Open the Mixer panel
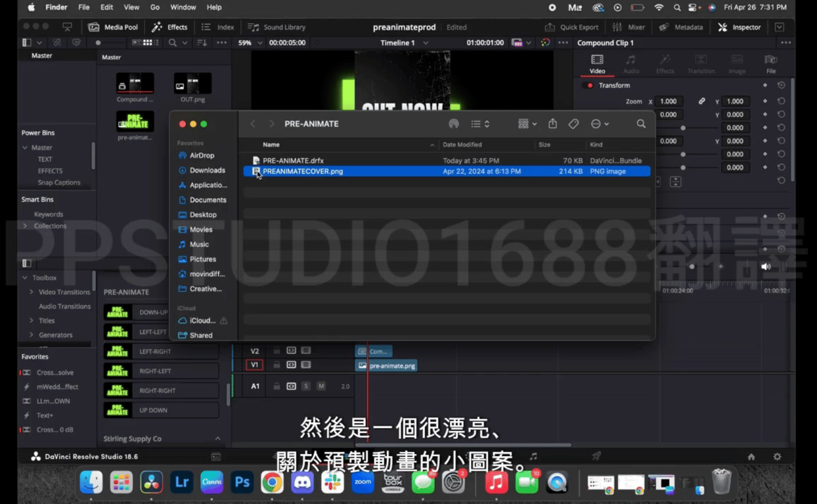 (629, 27)
